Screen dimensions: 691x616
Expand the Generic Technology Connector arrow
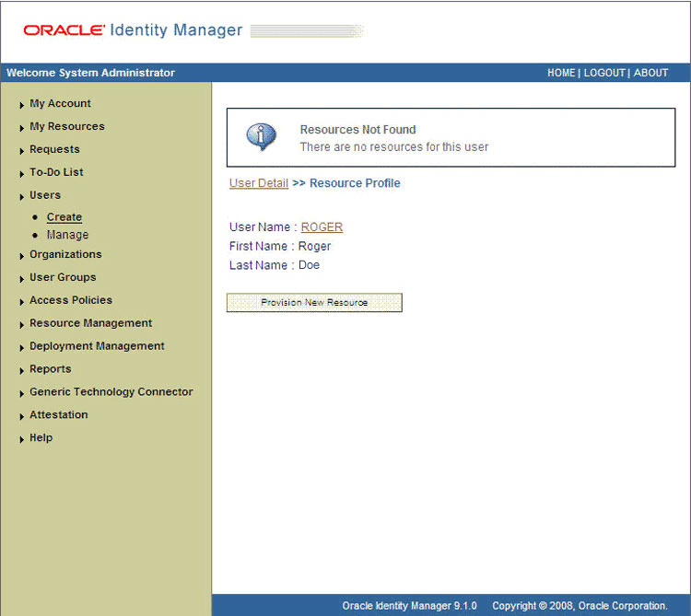tap(21, 393)
